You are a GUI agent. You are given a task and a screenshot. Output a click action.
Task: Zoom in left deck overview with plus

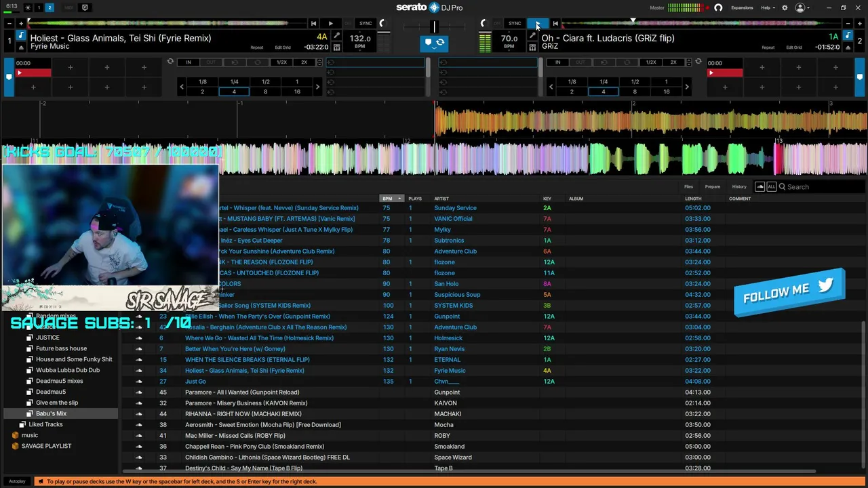click(21, 24)
